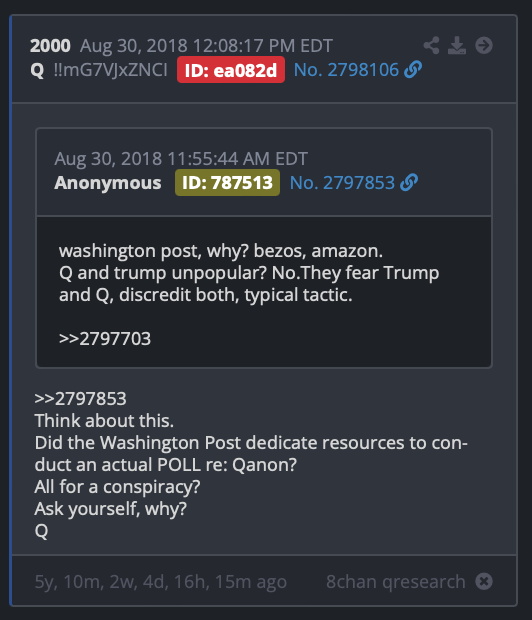Image resolution: width=532 pixels, height=620 pixels.
Task: Click the red ID: ea082d badge
Action: (x=231, y=70)
